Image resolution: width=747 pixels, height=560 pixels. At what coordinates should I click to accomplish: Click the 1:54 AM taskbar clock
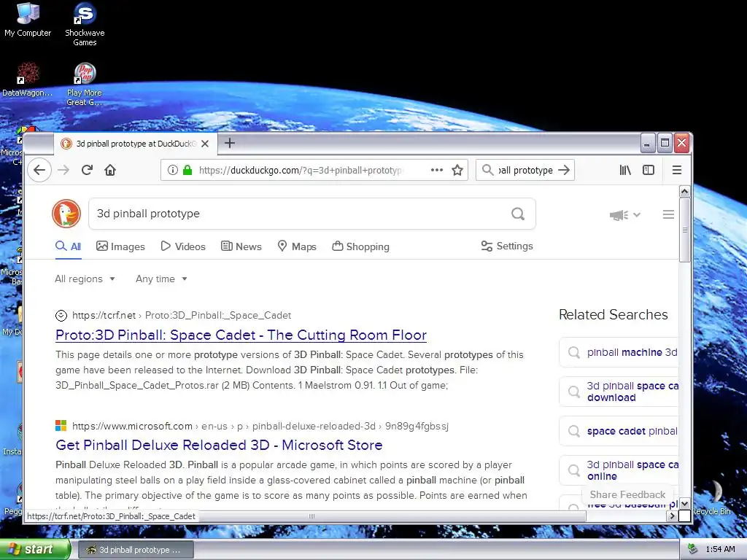coord(720,550)
